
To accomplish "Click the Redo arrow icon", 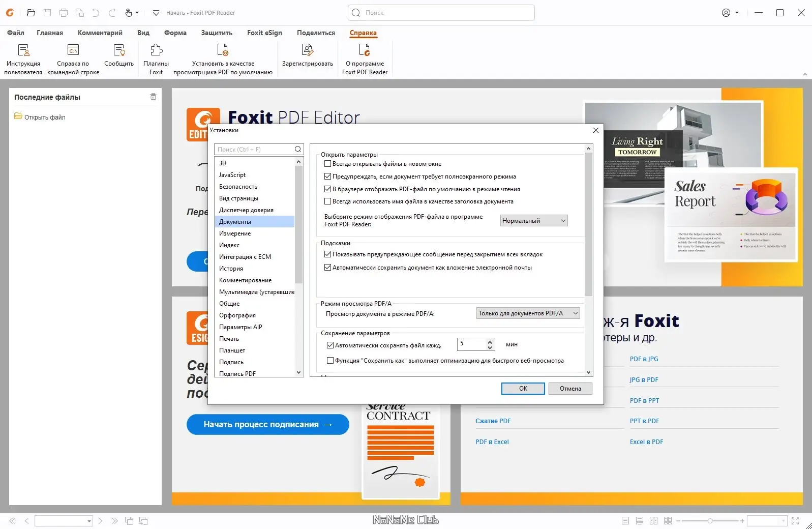I will pyautogui.click(x=112, y=13).
